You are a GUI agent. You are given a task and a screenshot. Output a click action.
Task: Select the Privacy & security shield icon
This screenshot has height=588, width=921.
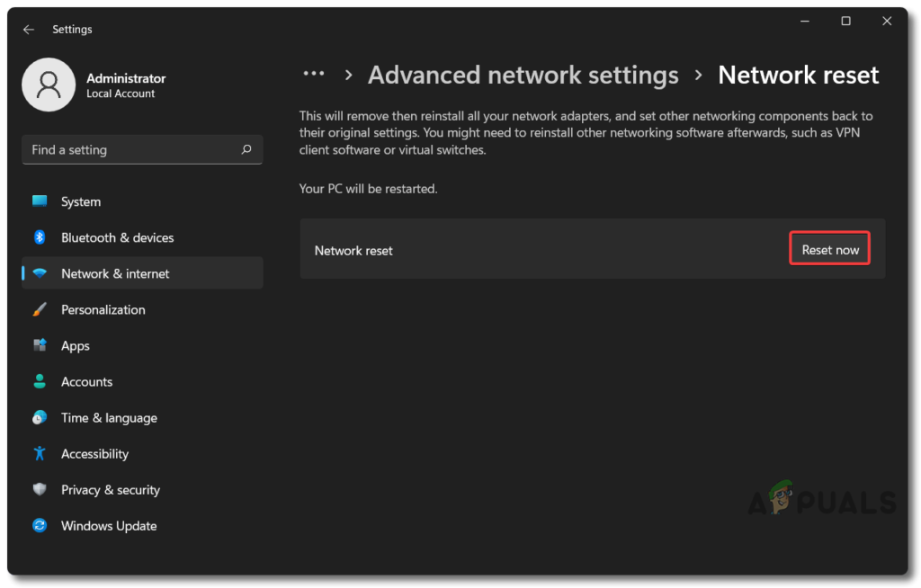click(x=40, y=489)
